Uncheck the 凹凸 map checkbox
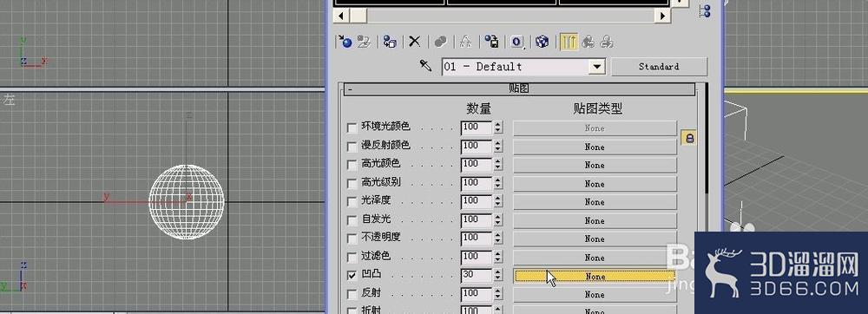The width and height of the screenshot is (868, 314). click(352, 275)
